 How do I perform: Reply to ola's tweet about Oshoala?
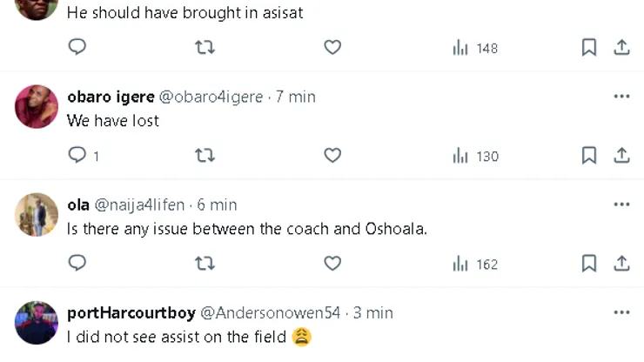point(77,263)
